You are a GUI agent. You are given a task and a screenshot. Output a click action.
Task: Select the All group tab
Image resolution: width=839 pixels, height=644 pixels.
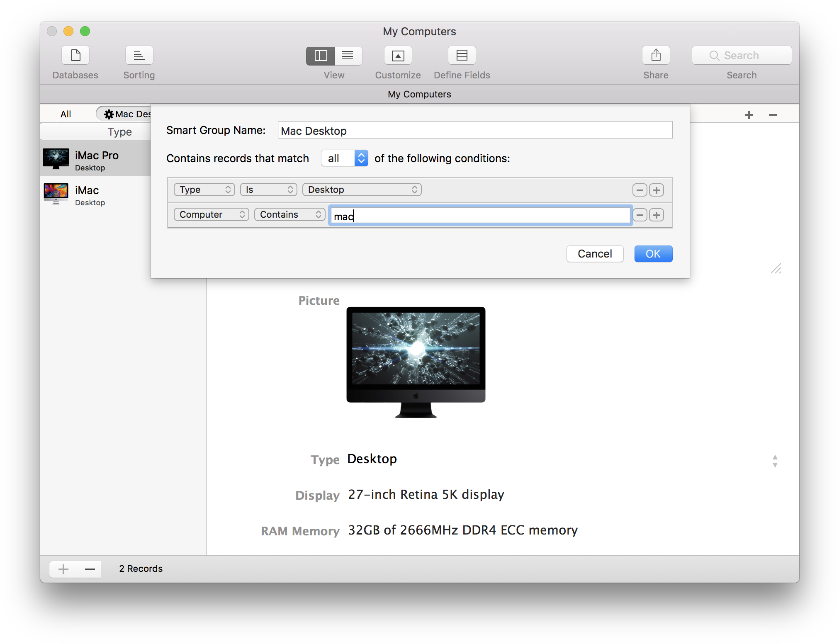click(66, 114)
